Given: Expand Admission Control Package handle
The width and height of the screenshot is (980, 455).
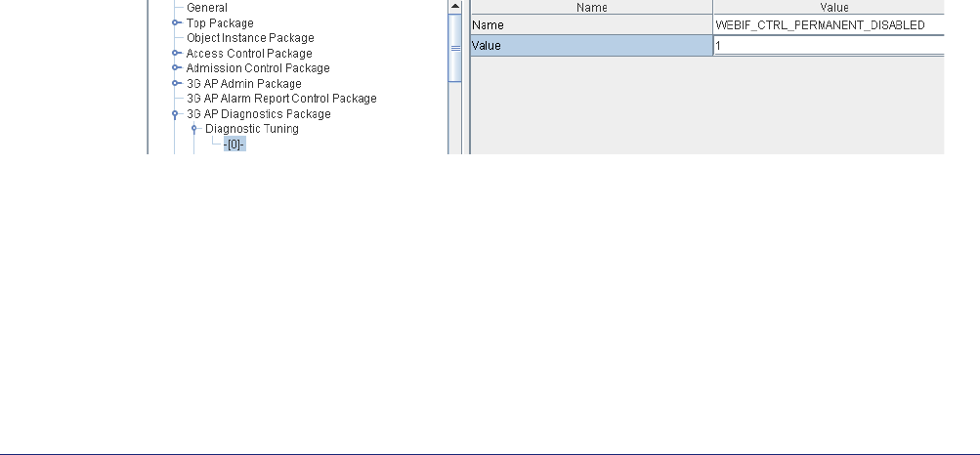Looking at the screenshot, I should point(177,68).
